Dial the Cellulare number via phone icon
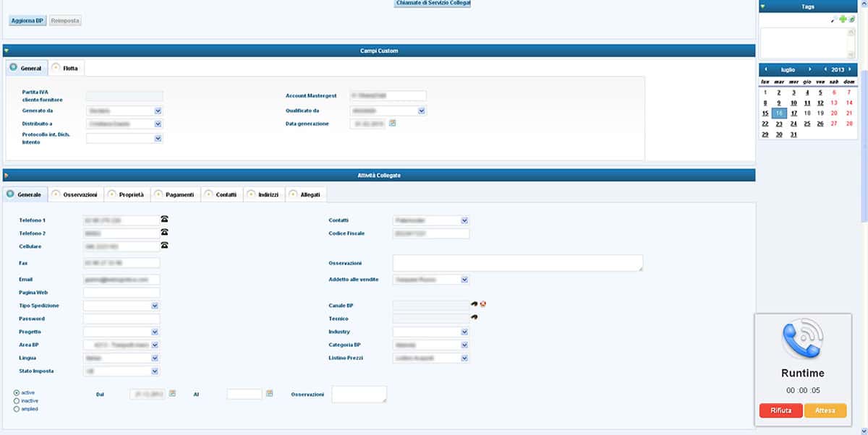Viewport: 868px width, 435px height. coord(164,246)
